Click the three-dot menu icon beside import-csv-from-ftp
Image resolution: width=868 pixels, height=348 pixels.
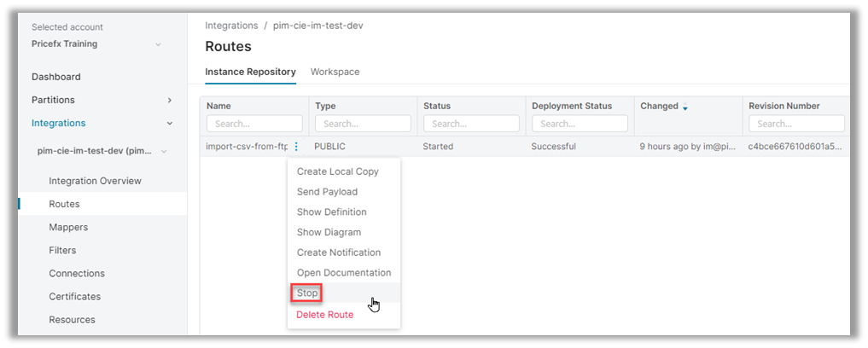296,147
